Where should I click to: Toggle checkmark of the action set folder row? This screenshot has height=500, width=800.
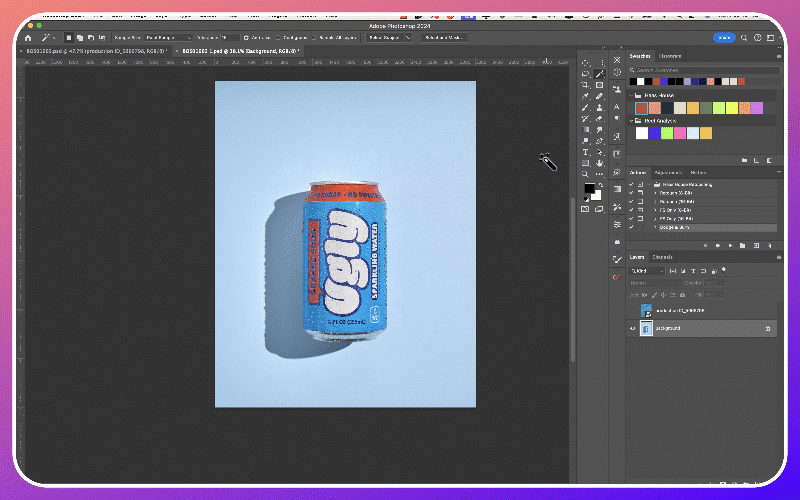click(x=631, y=184)
